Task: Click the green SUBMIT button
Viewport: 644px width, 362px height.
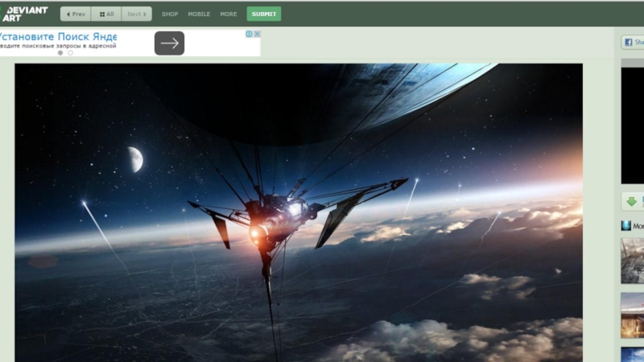Action: click(x=264, y=14)
